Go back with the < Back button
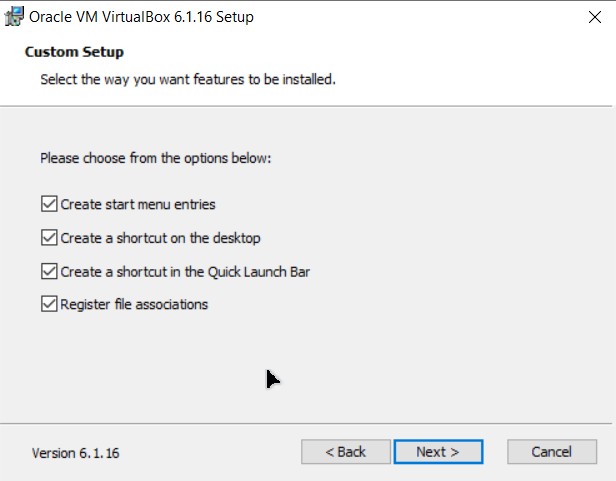The width and height of the screenshot is (616, 481). [346, 452]
